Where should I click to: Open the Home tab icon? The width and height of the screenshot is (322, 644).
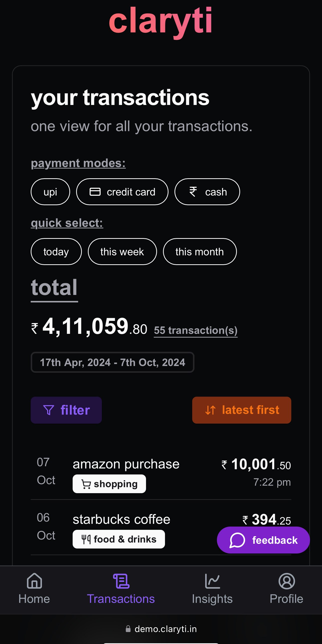(34, 581)
